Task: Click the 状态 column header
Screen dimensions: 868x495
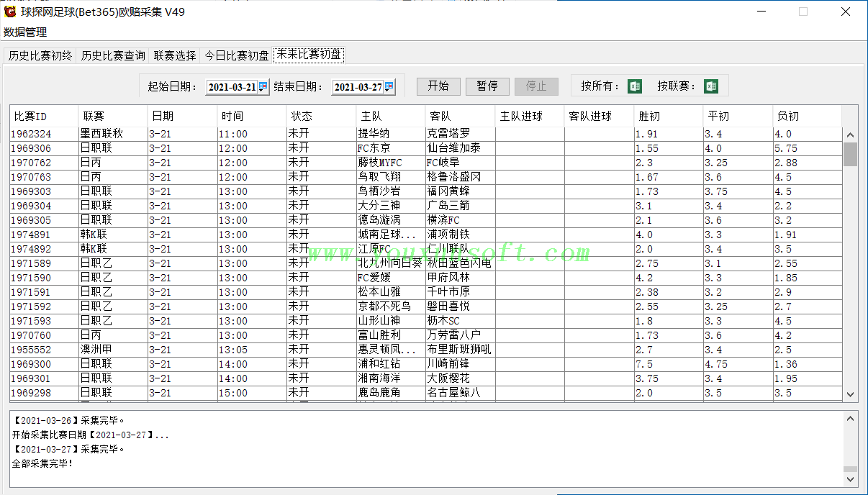Action: pyautogui.click(x=322, y=116)
